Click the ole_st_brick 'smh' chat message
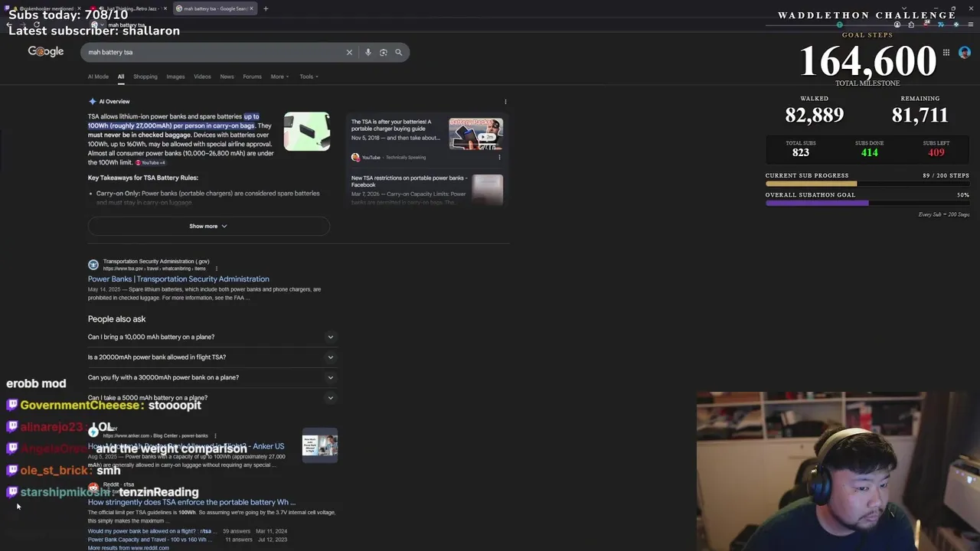 (x=109, y=471)
